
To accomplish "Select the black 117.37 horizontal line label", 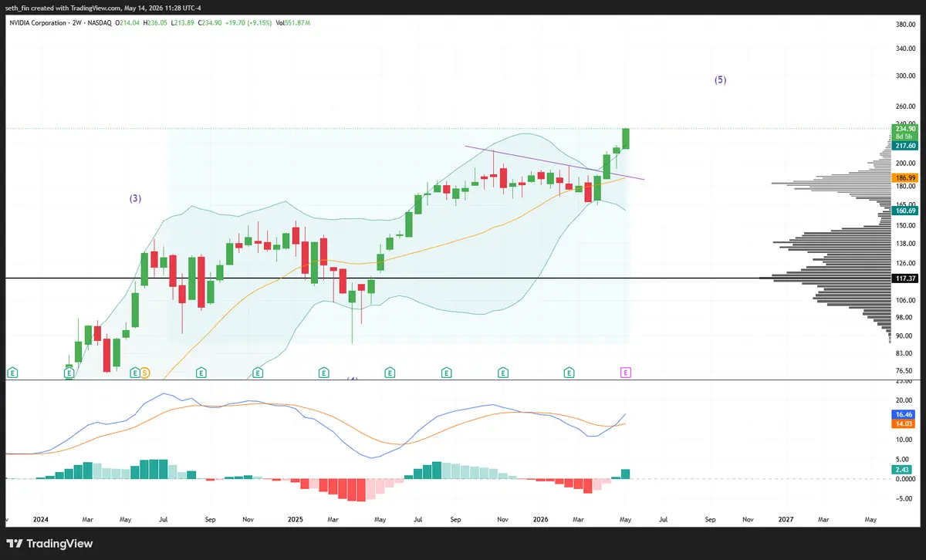I will (x=904, y=278).
